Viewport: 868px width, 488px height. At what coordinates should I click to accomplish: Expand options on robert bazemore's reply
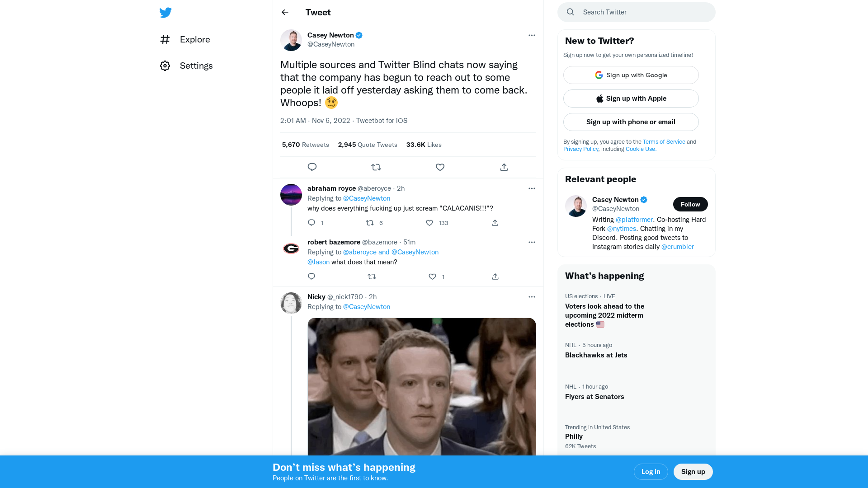point(532,242)
